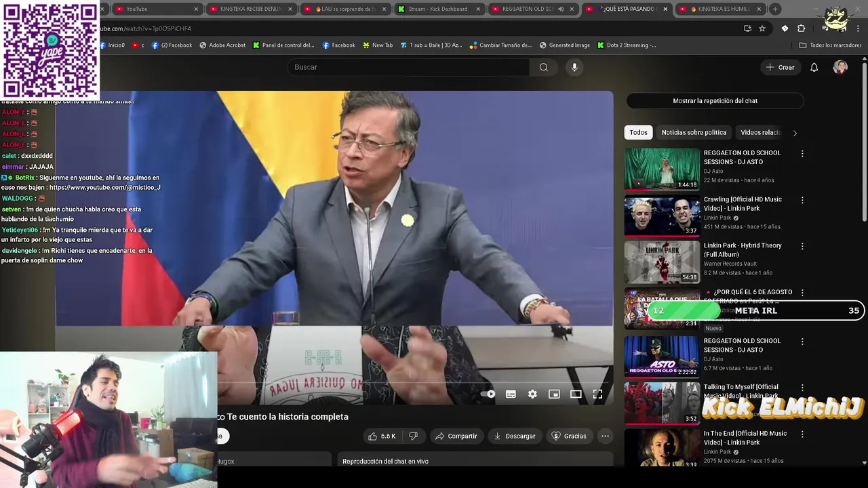Switch to miniplayer mode
This screenshot has height=488, width=868.
click(x=554, y=394)
